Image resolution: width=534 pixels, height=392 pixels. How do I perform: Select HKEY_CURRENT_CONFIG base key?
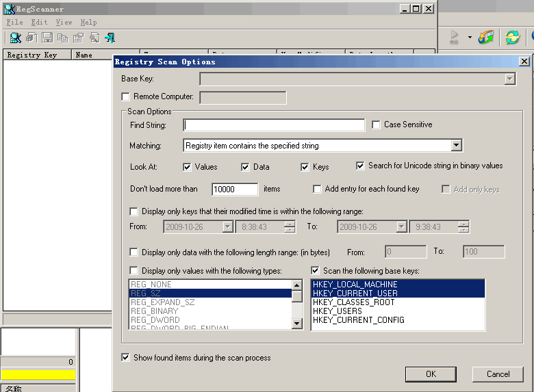(398, 320)
